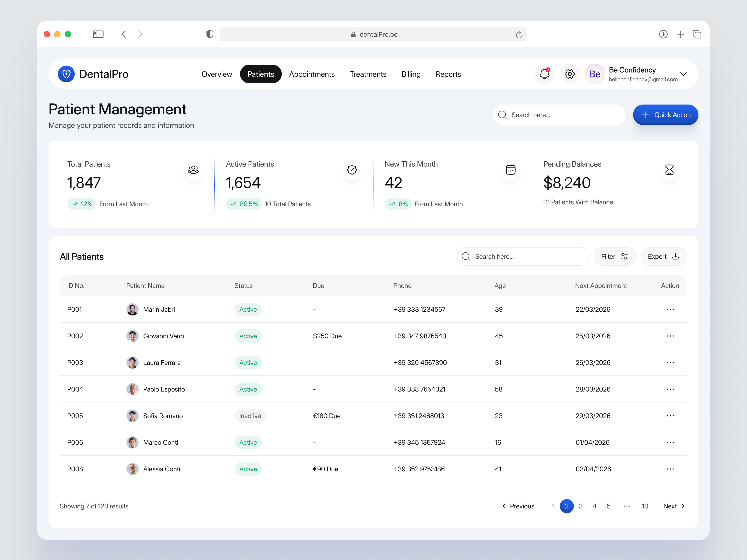Open the notification bell
The image size is (747, 560).
point(544,74)
